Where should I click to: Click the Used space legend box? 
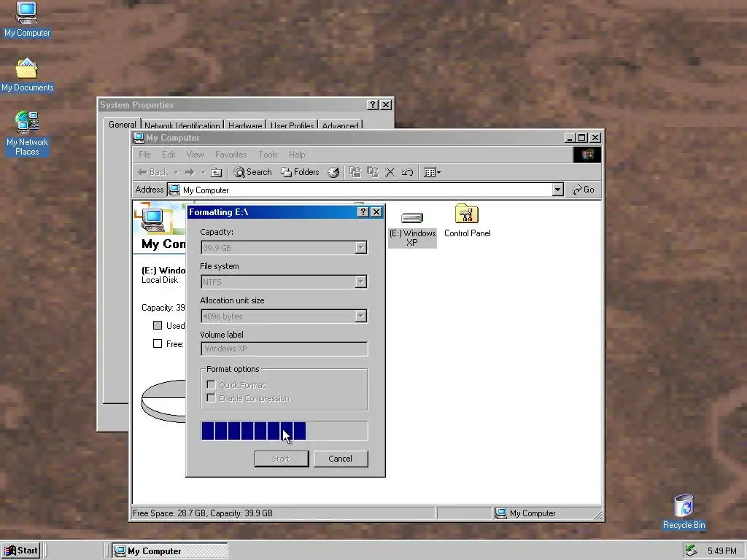click(x=158, y=326)
